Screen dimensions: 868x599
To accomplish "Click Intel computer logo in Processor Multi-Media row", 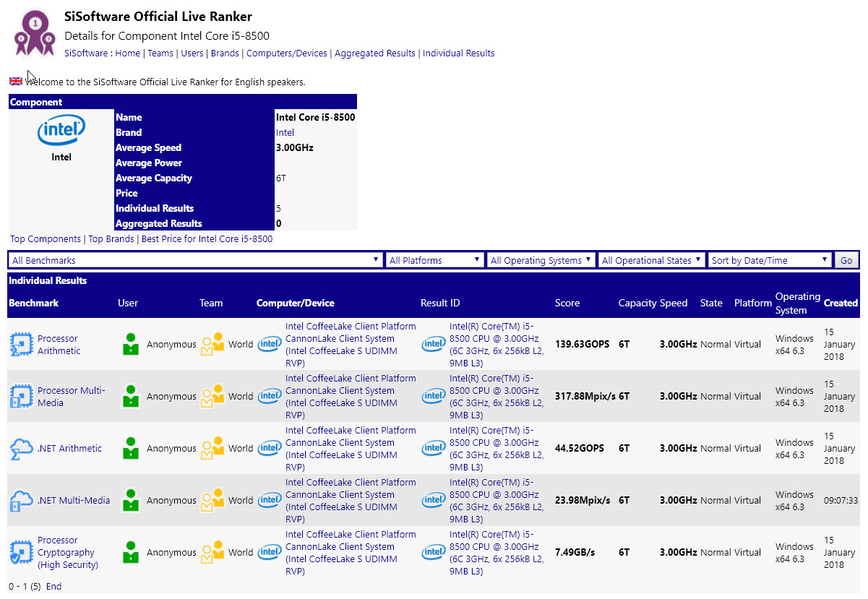I will pyautogui.click(x=270, y=396).
